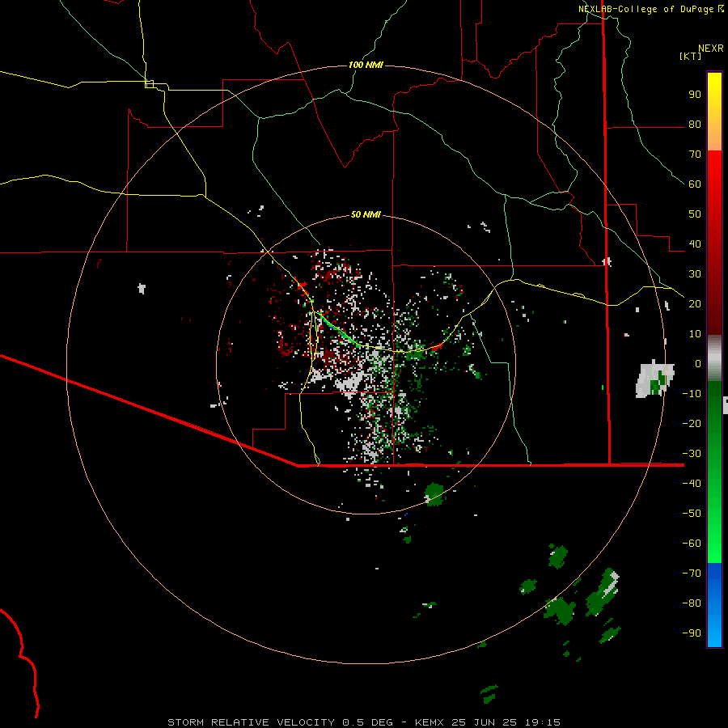Click the positive 50 scale label
728x728 pixels.
(x=695, y=214)
